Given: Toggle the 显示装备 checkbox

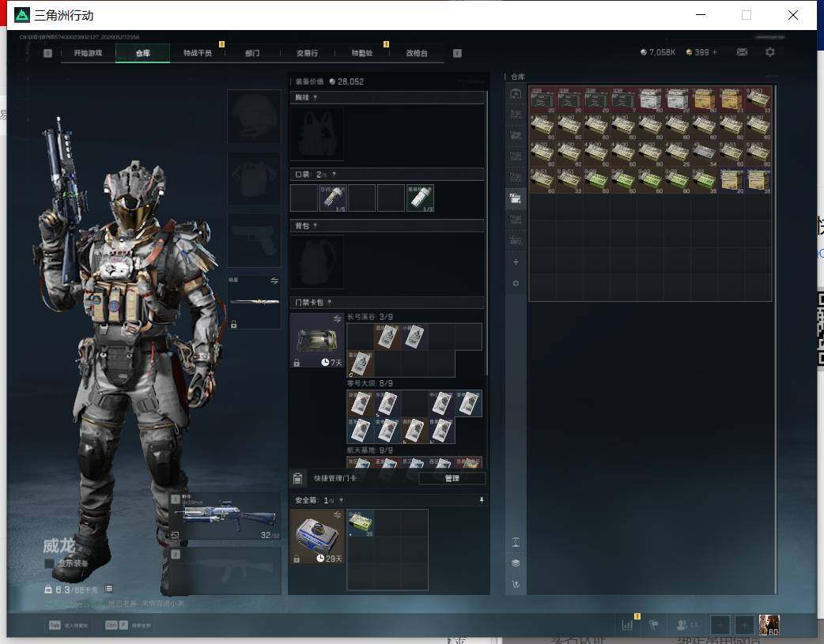Looking at the screenshot, I should [49, 563].
